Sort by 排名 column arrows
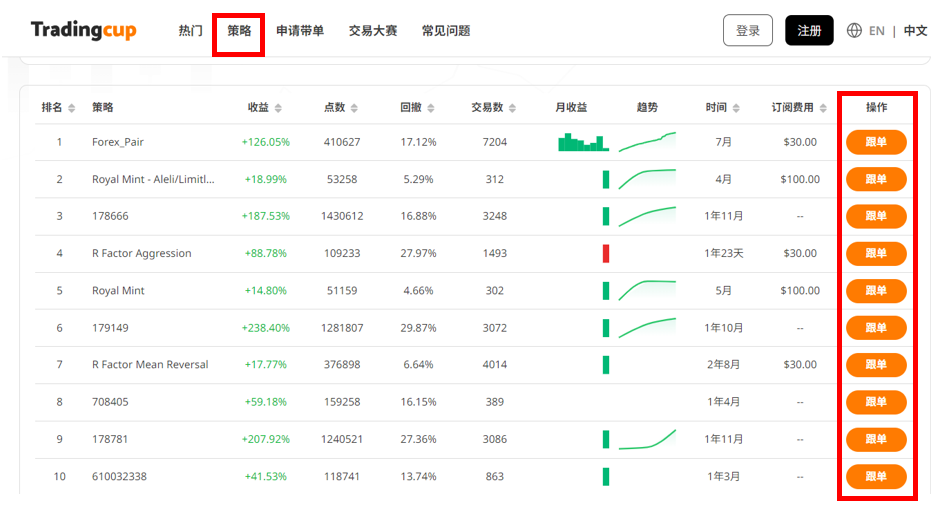This screenshot has width=931, height=510. point(72,108)
